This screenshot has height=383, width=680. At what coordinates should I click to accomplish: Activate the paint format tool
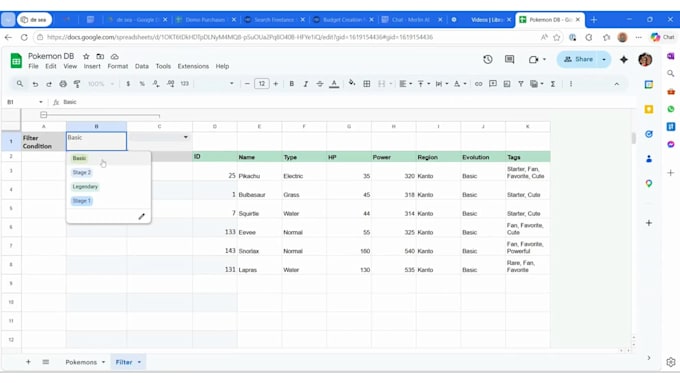(77, 84)
